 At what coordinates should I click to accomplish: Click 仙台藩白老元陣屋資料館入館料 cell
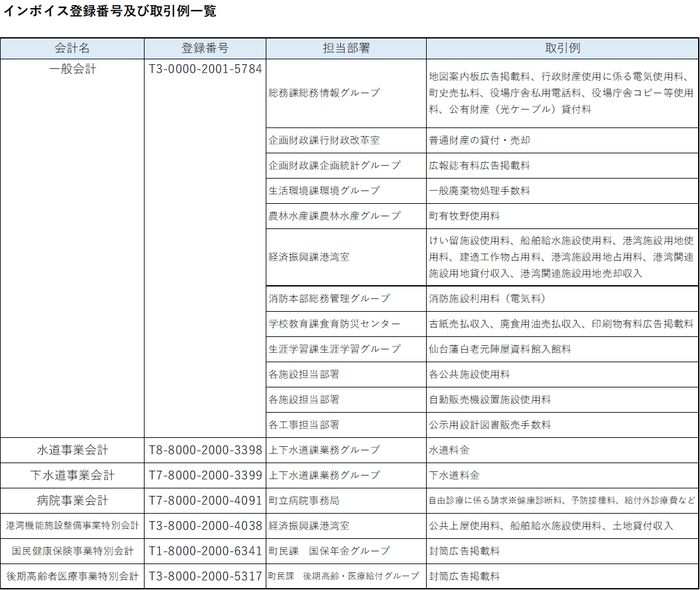(562, 349)
